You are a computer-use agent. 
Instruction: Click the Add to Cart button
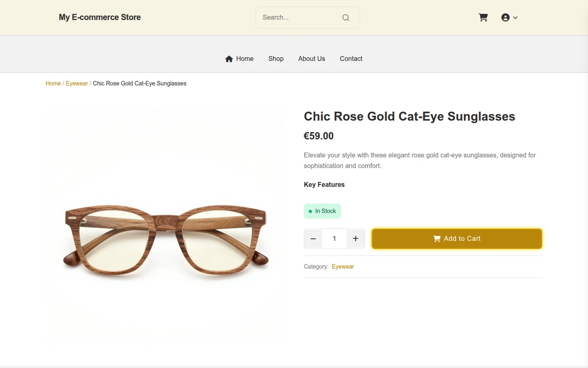[x=457, y=239]
